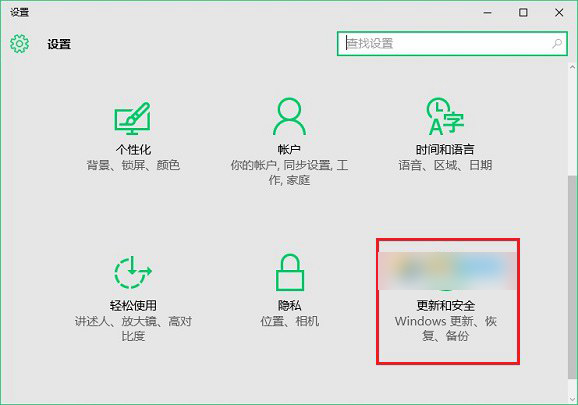Open the 时间和语言 clock and letter icon

445,116
